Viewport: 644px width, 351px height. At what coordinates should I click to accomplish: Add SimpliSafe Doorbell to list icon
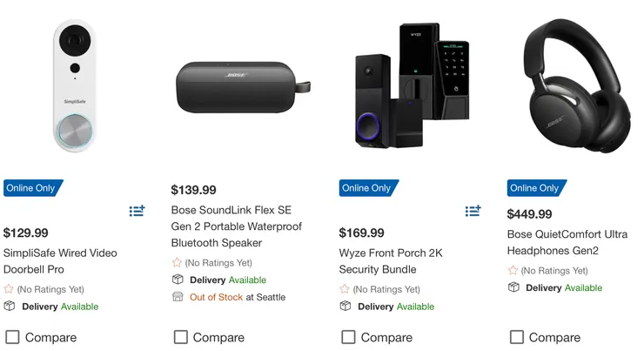point(137,211)
